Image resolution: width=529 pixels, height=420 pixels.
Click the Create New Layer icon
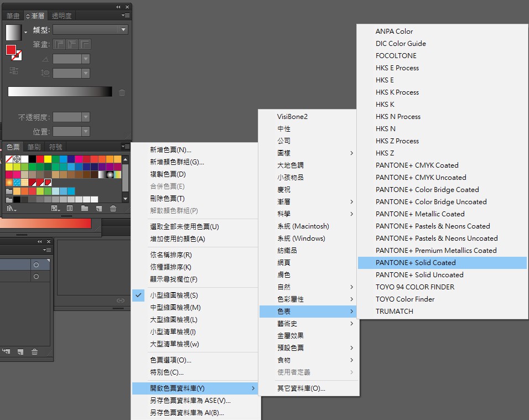point(20,351)
